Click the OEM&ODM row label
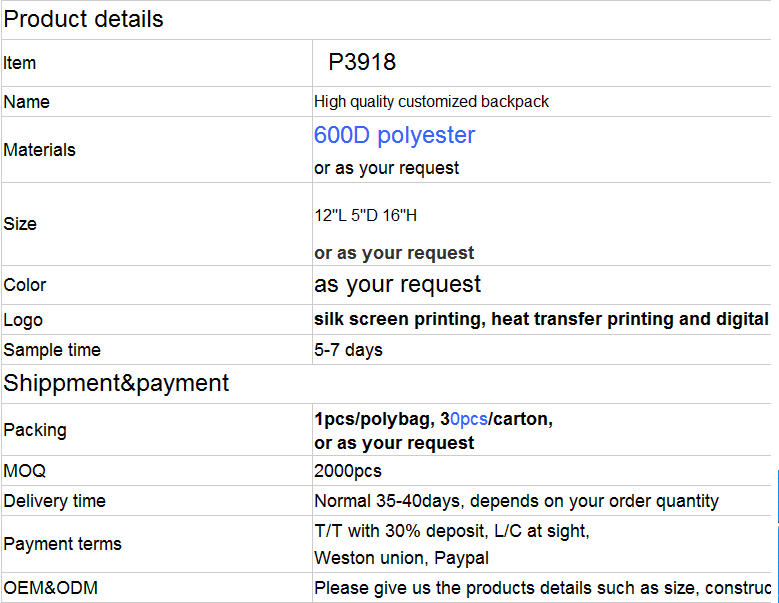Screen dimensions: 779x603 (x=50, y=588)
